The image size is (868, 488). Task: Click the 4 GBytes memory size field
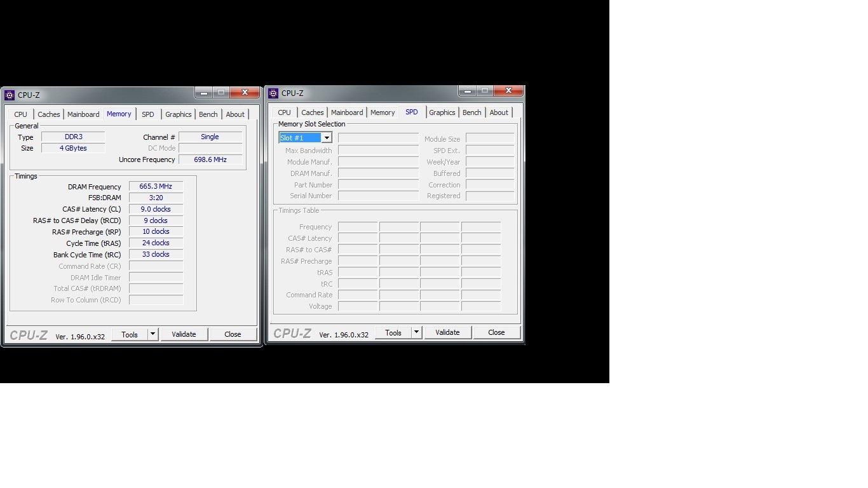73,148
